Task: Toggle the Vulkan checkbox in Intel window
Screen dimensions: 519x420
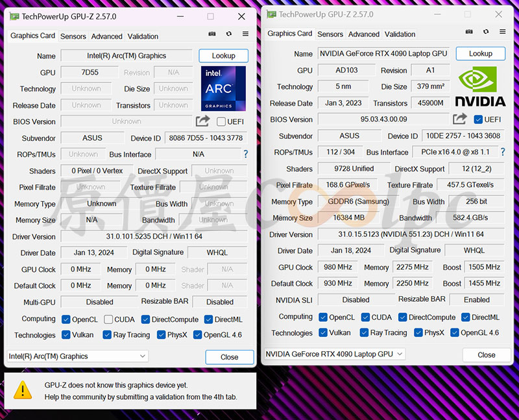Action: pyautogui.click(x=66, y=335)
